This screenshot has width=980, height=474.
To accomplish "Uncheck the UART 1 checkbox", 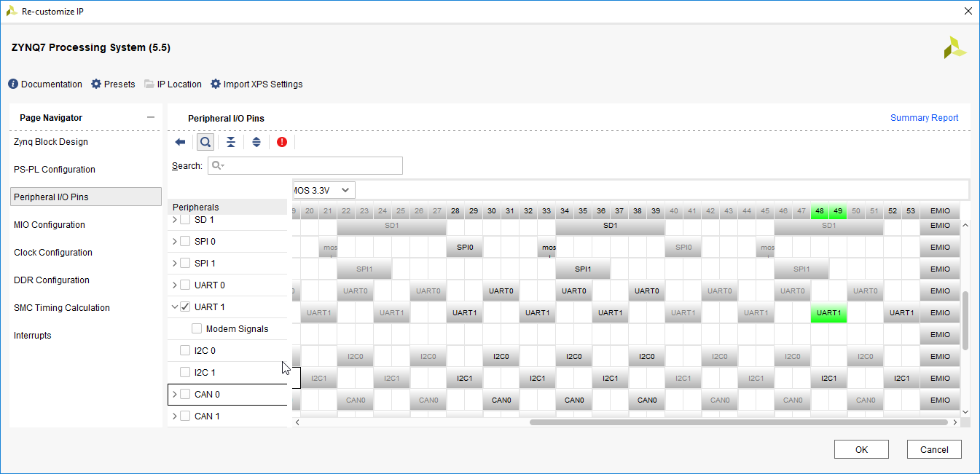I will pos(185,307).
